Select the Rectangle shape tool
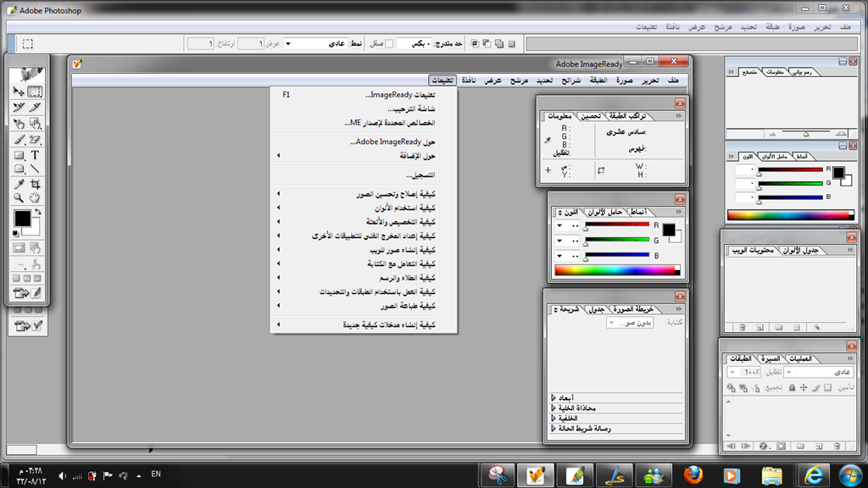Viewport: 868px width, 488px height. click(19, 156)
